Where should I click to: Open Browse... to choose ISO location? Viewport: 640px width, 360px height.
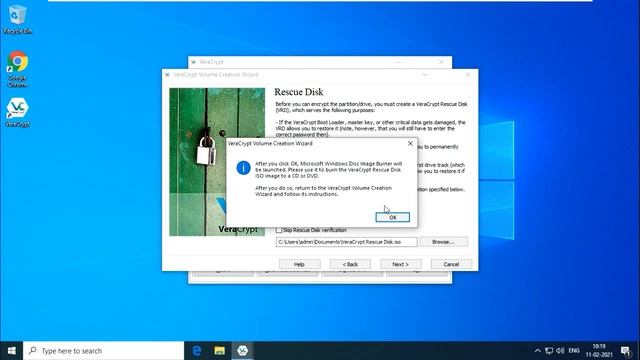[443, 242]
